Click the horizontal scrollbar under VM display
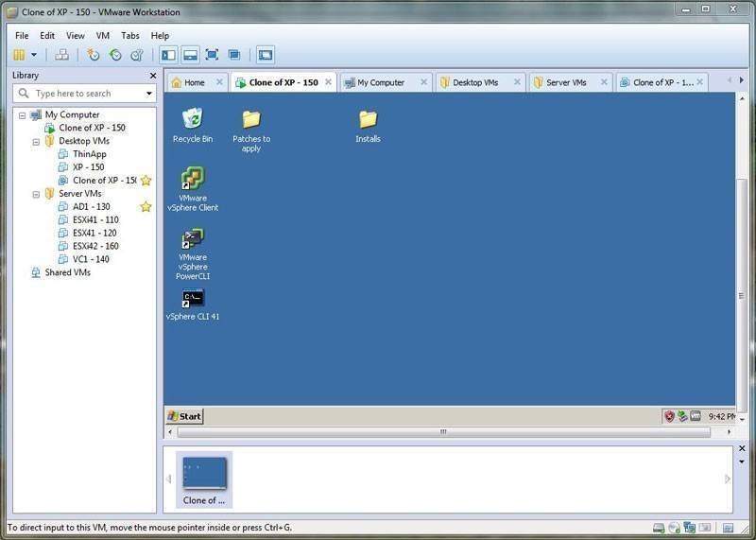This screenshot has height=540, width=756. pos(443,432)
